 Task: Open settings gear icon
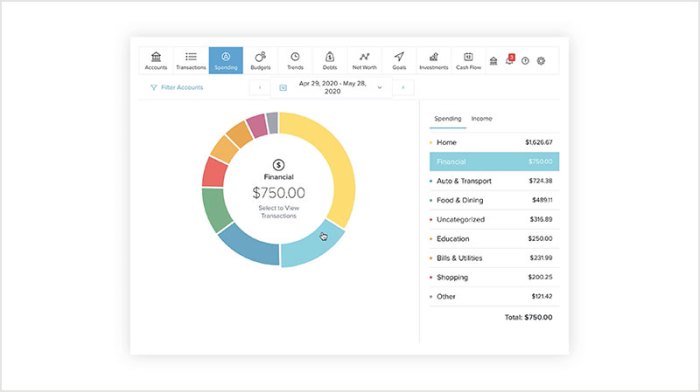[x=541, y=61]
